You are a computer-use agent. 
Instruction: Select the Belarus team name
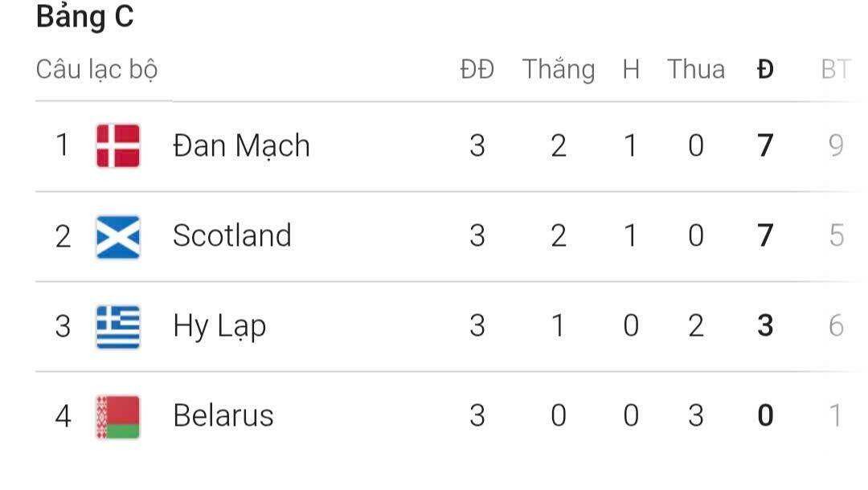click(223, 416)
